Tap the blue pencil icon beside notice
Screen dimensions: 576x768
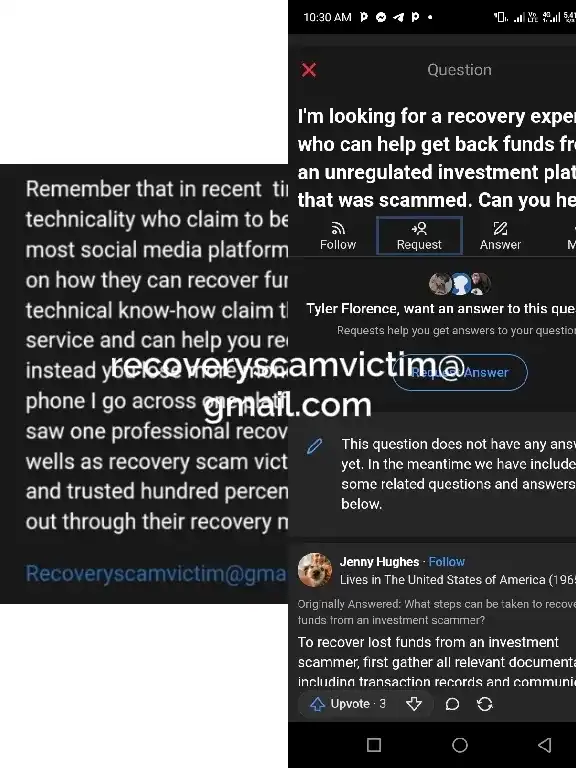coord(314,446)
